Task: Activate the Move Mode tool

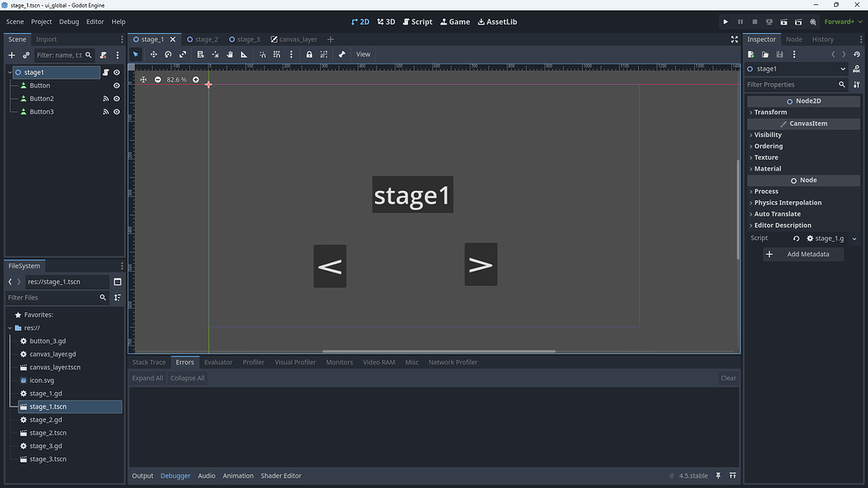Action: pyautogui.click(x=154, y=54)
